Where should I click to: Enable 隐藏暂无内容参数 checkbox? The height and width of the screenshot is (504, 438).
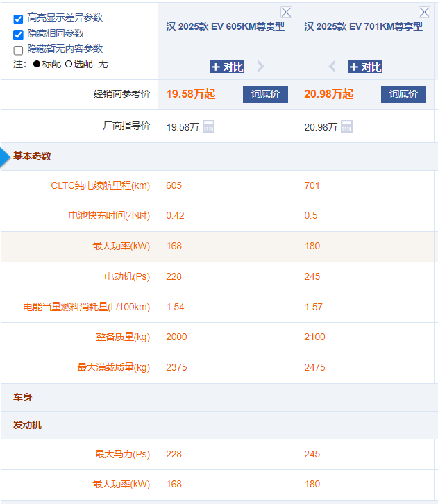coord(19,50)
